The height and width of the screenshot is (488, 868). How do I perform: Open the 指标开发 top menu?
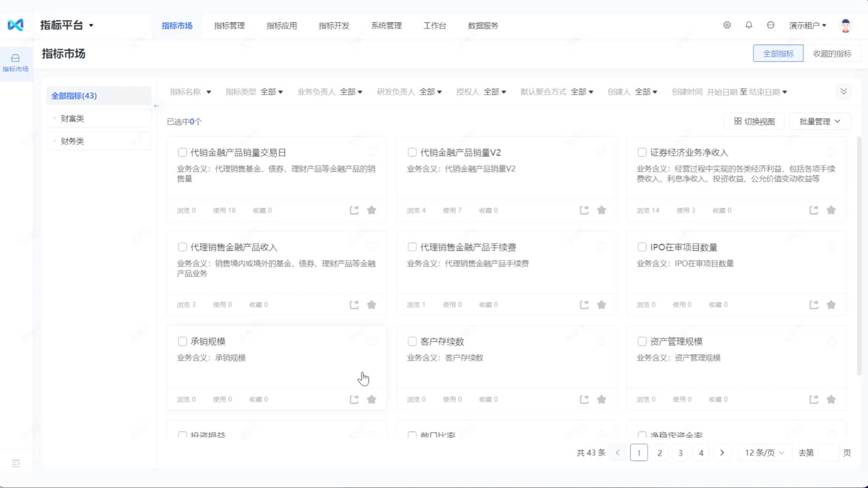334,25
